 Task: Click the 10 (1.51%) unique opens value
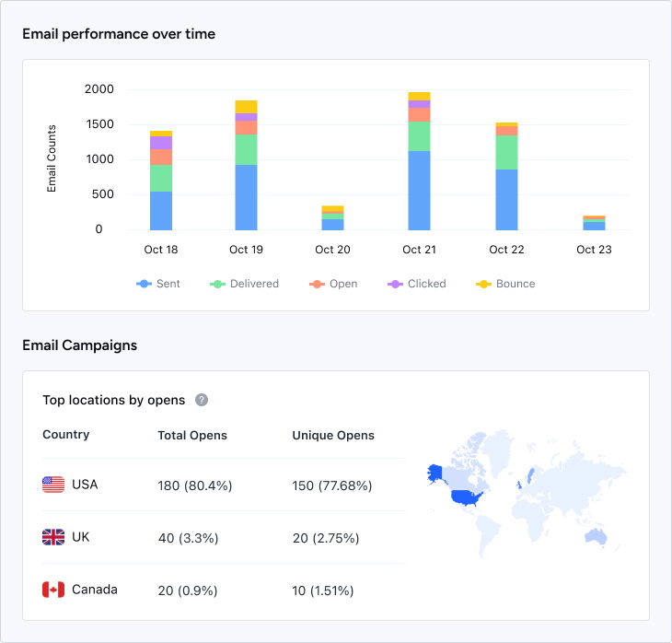pyautogui.click(x=323, y=590)
